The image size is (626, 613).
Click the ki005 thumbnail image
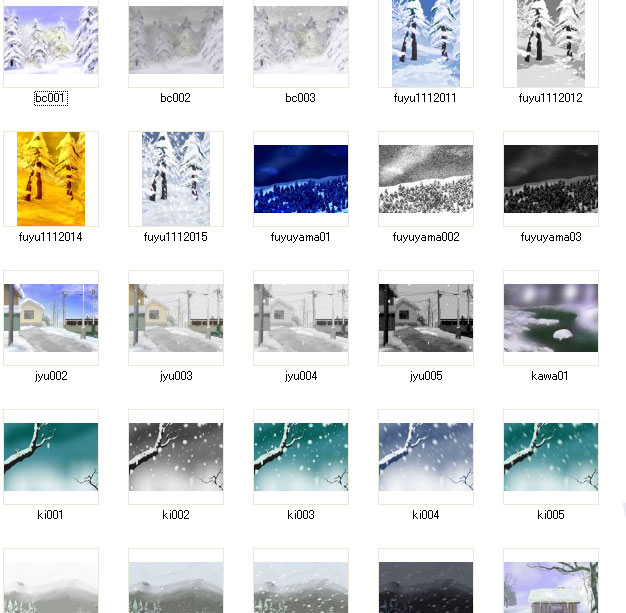pyautogui.click(x=551, y=457)
